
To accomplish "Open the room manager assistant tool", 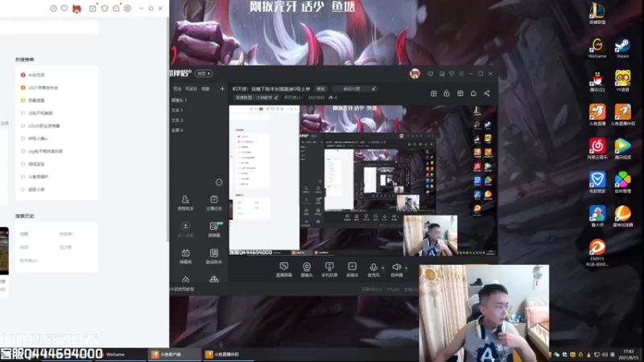I will pos(185,203).
